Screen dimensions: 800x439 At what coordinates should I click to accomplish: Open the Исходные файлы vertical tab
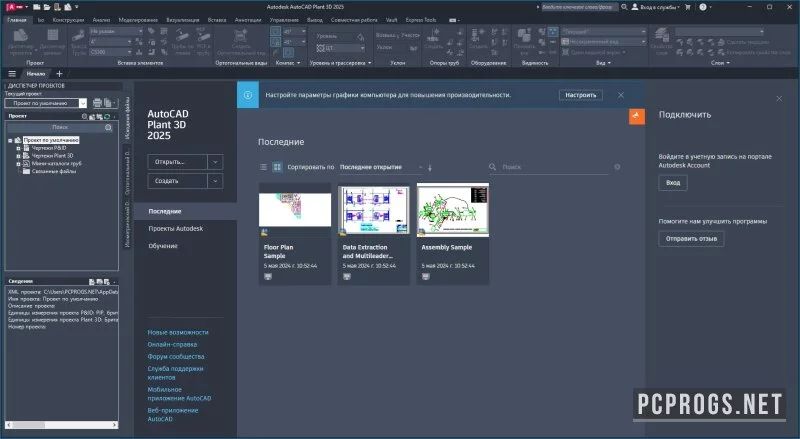click(127, 118)
